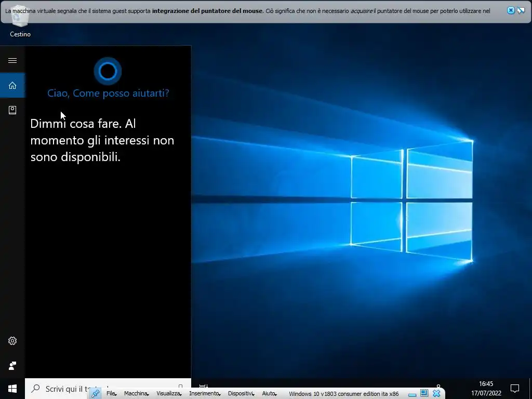The width and height of the screenshot is (532, 399).
Task: Click 'Ciao, Come posso aiutarti?' greeting
Action: coord(108,93)
